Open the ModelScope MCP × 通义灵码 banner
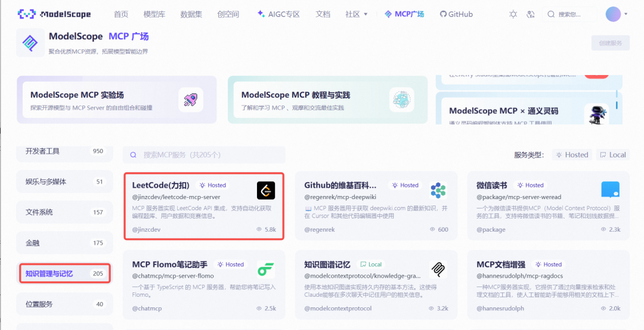This screenshot has width=644, height=330. tap(529, 109)
